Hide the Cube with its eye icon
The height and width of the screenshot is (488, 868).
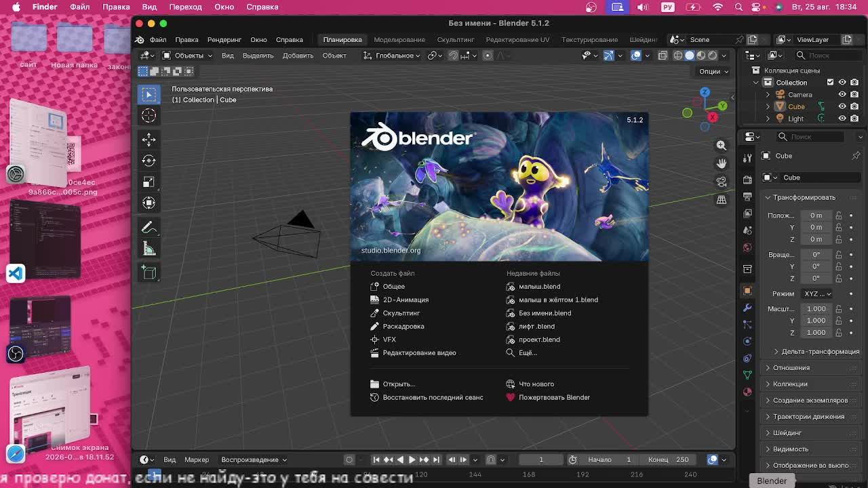tap(842, 106)
